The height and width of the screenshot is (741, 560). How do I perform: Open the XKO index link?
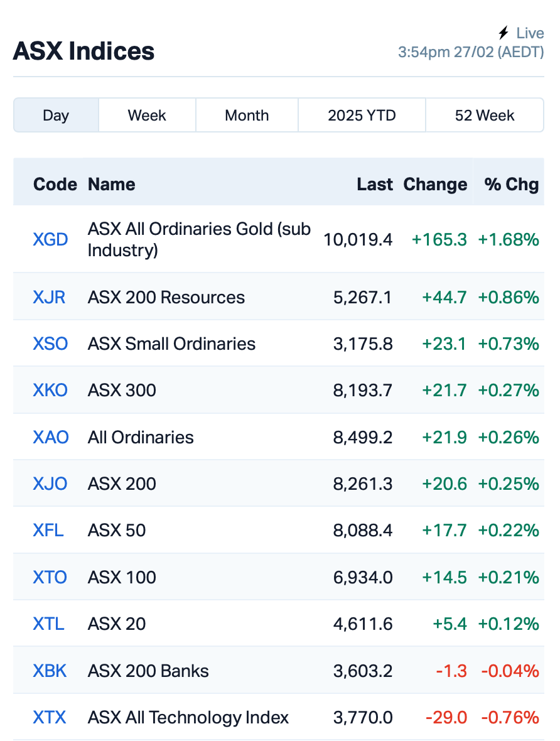coord(50,391)
